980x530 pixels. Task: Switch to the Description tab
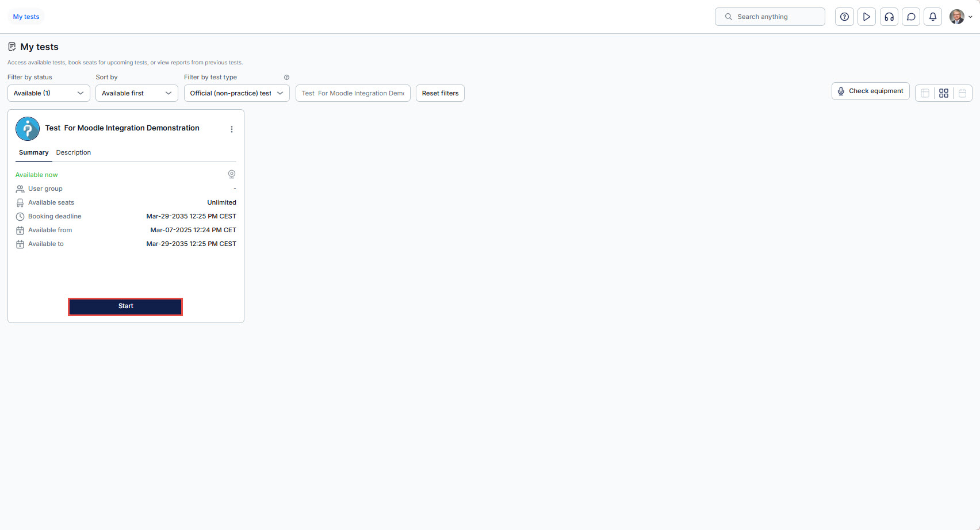(x=74, y=153)
